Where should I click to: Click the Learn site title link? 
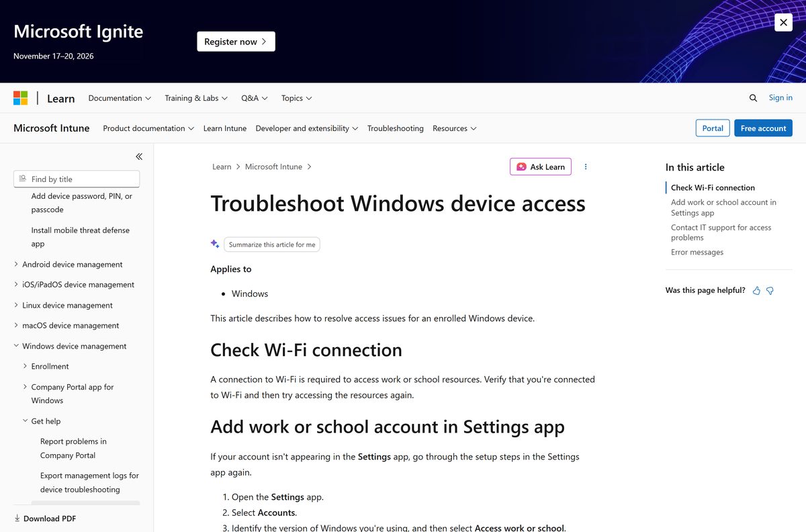click(x=60, y=99)
